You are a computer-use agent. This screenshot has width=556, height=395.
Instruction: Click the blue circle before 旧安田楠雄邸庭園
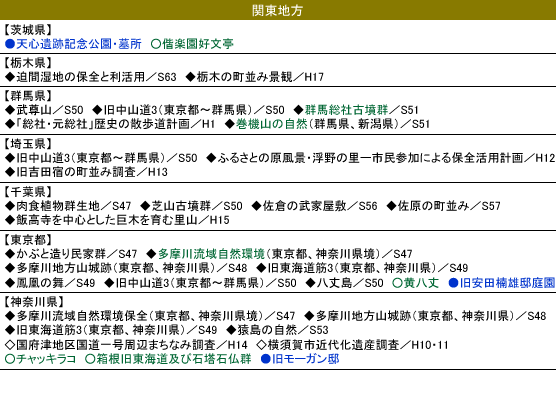454,283
